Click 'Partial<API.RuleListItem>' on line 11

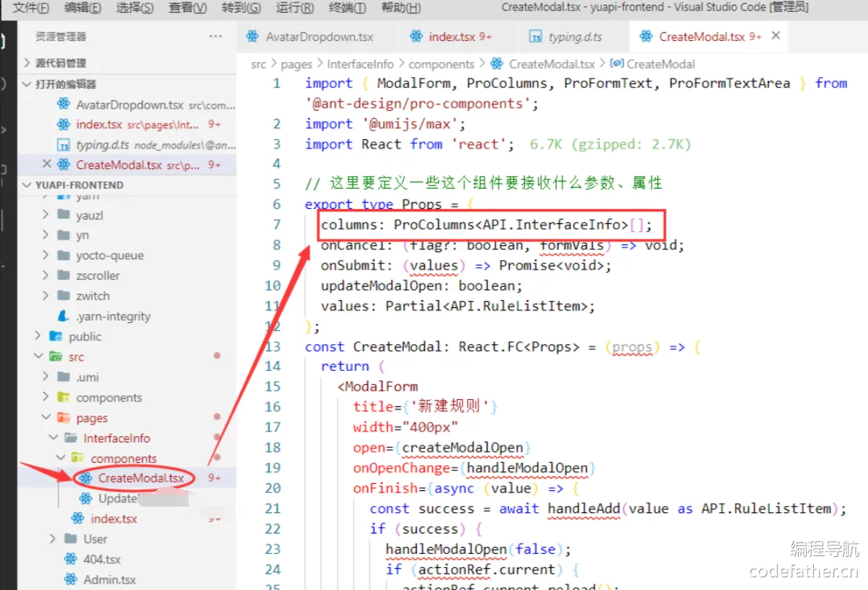coord(486,306)
